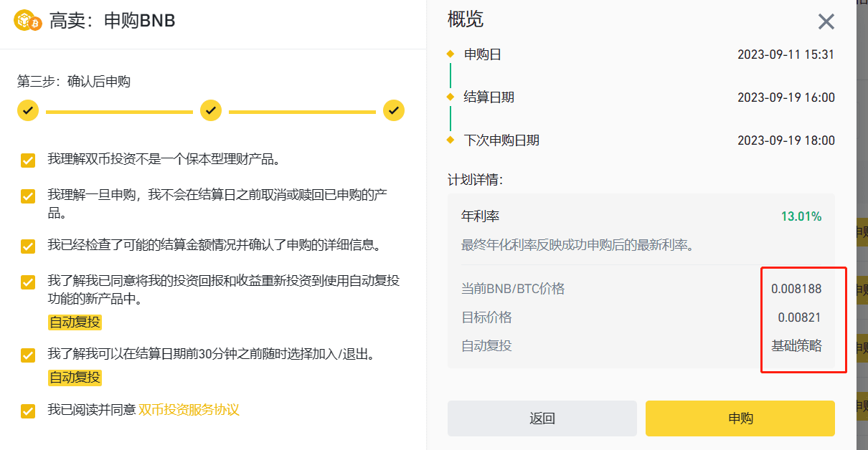Viewport: 868px width, 450px height.
Task: Click the progress line between steps two and three
Action: [x=302, y=112]
